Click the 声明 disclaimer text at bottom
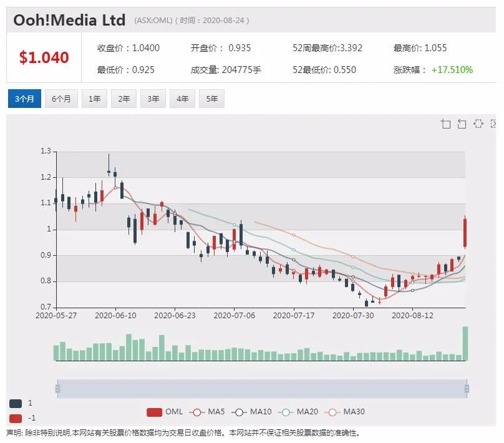The height and width of the screenshot is (443, 504). click(x=183, y=434)
